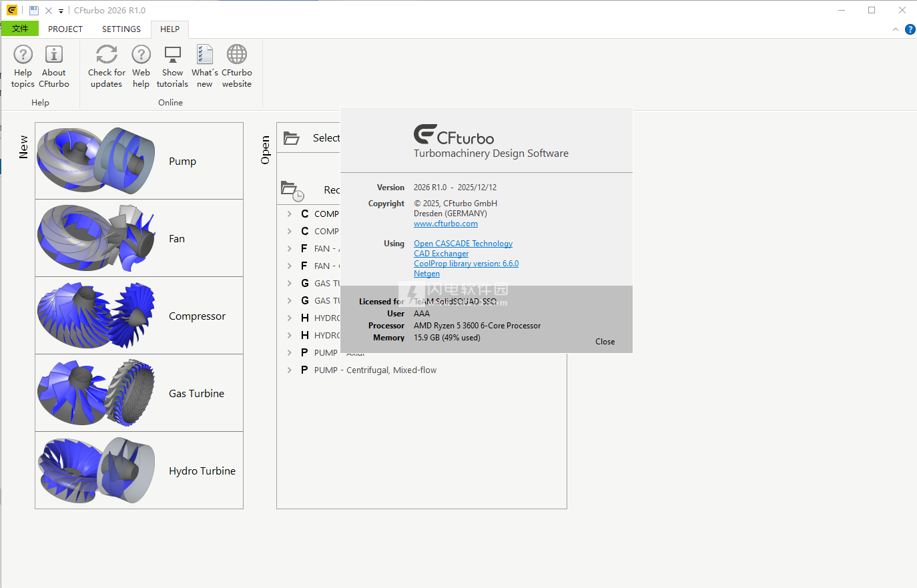Image resolution: width=917 pixels, height=588 pixels.
Task: Open Help topics from the ribbon
Action: [23, 66]
